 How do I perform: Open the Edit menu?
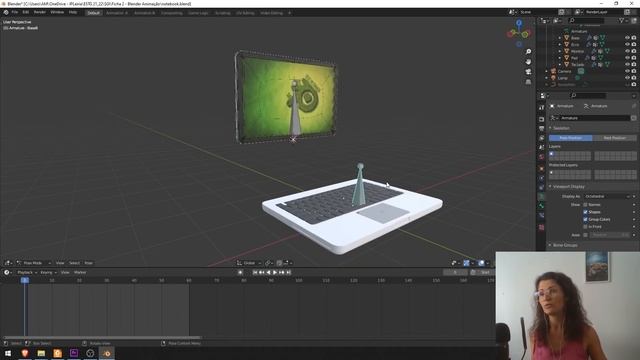[x=26, y=12]
